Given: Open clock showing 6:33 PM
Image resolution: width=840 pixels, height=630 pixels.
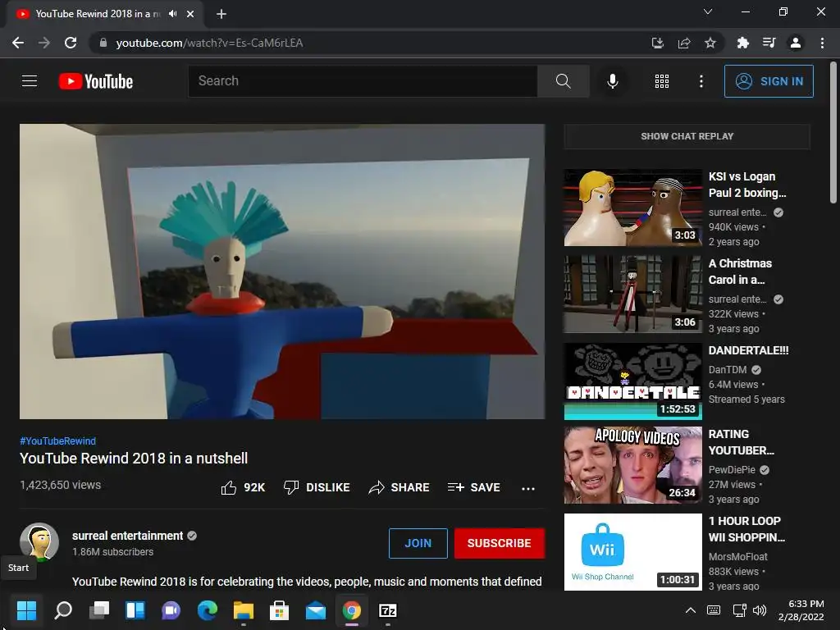Looking at the screenshot, I should coord(801,610).
